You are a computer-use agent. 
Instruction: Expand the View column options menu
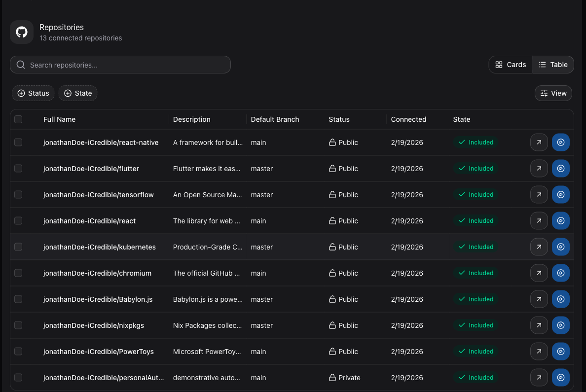point(553,93)
